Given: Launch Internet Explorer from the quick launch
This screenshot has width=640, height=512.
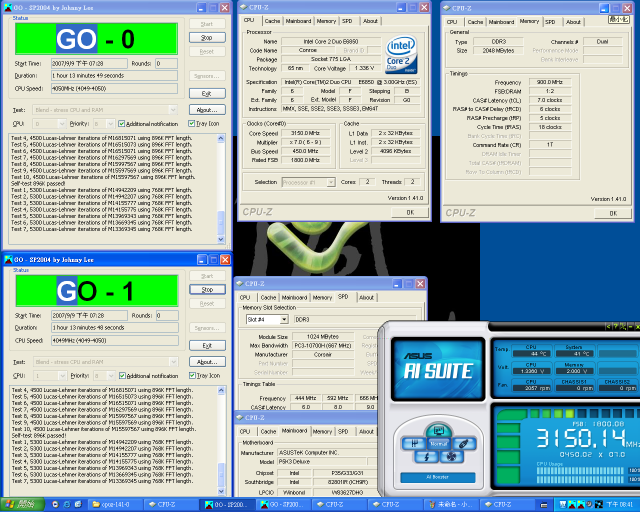Looking at the screenshot, I should click(67, 505).
